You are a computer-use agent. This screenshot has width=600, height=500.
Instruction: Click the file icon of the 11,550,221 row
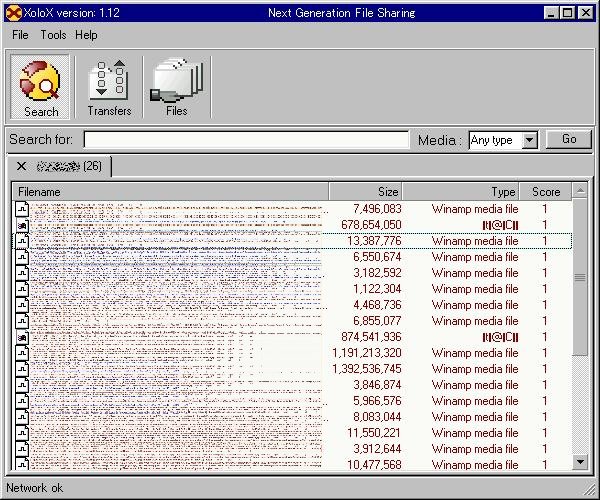(22, 433)
